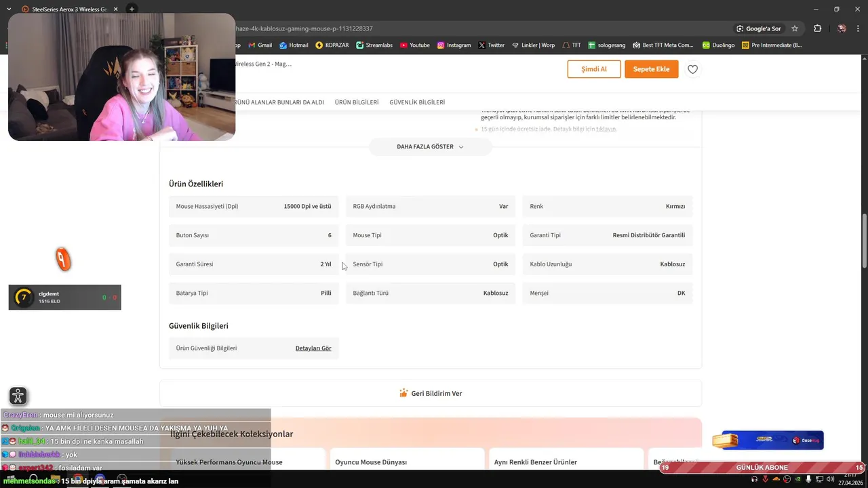Open the Chrome profile avatar
This screenshot has width=868, height=488.
[842, 28]
